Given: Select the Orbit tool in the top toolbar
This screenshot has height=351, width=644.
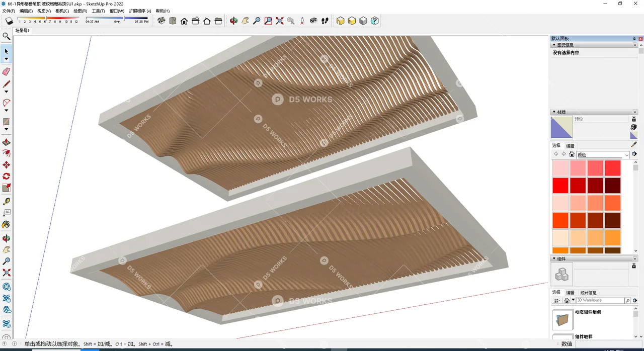Looking at the screenshot, I should (x=233, y=21).
